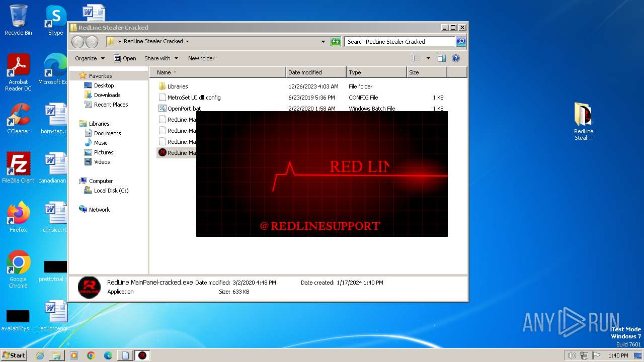The height and width of the screenshot is (362, 644).
Task: Switch to the RedLine app in the taskbar
Action: (x=142, y=355)
